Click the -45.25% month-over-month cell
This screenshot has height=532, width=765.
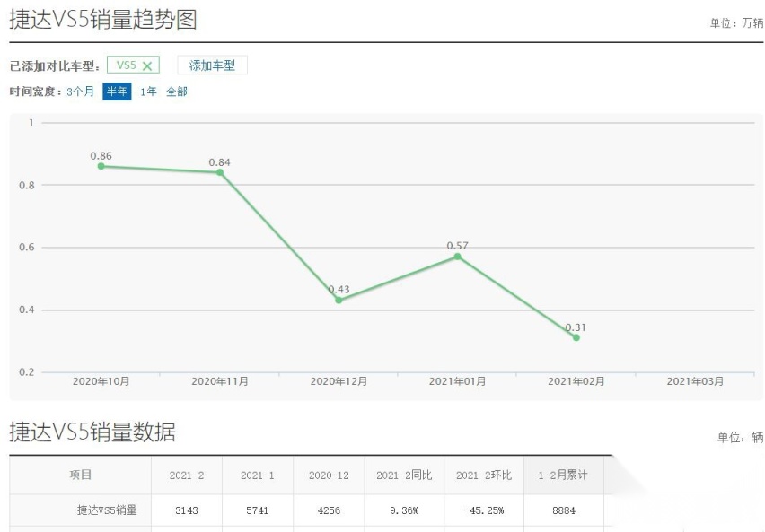[483, 510]
